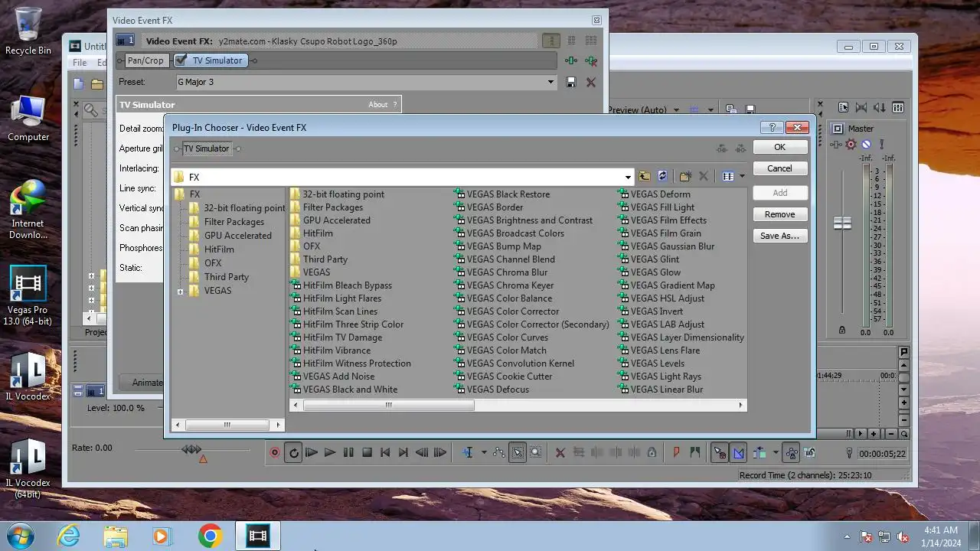Select the GPU Accelerated tree folder

(x=237, y=236)
